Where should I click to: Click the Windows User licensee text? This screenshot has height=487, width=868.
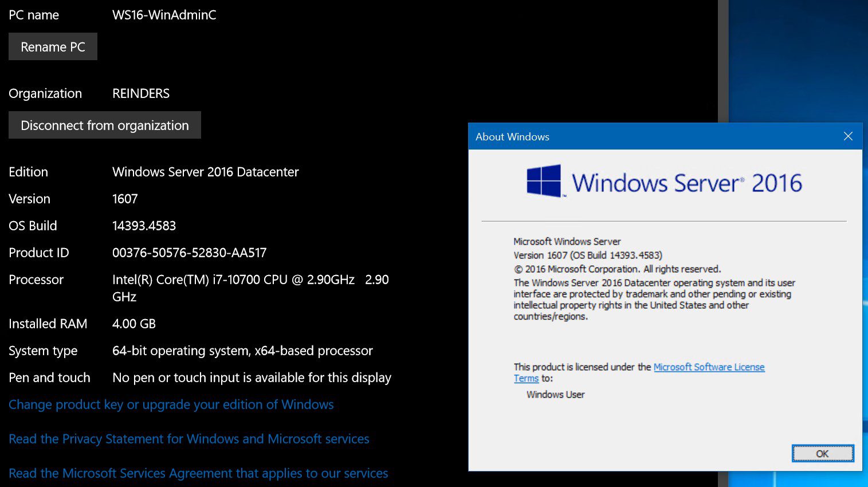(x=556, y=394)
